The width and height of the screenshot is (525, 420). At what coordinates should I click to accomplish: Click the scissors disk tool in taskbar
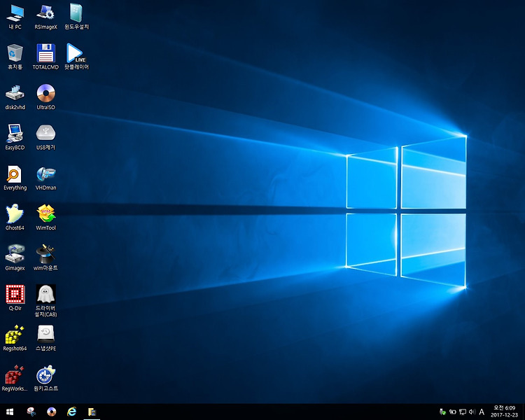tap(31, 412)
